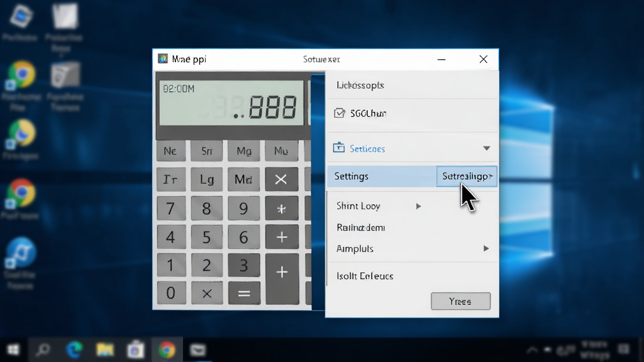Click the Mu memory key

[281, 151]
